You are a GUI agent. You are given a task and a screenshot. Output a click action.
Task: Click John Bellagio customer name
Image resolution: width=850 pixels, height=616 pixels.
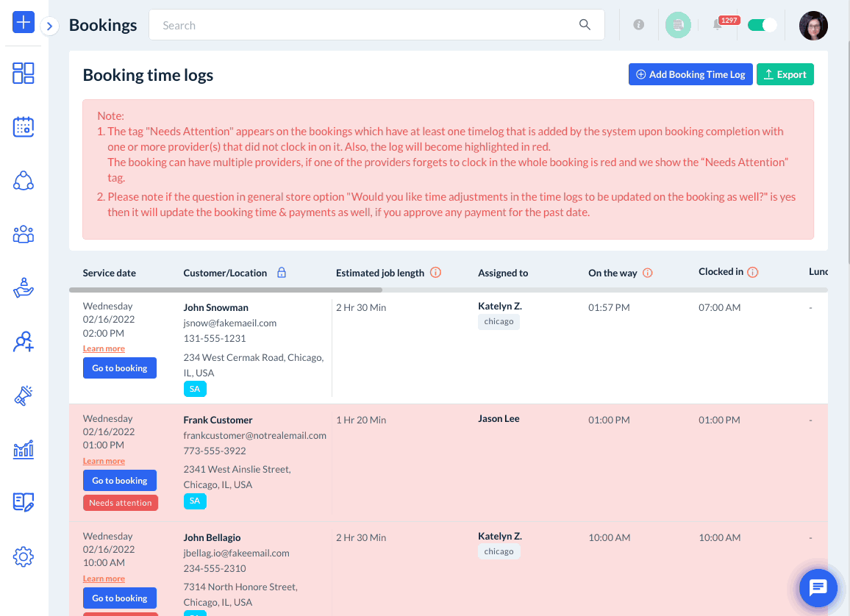click(212, 537)
